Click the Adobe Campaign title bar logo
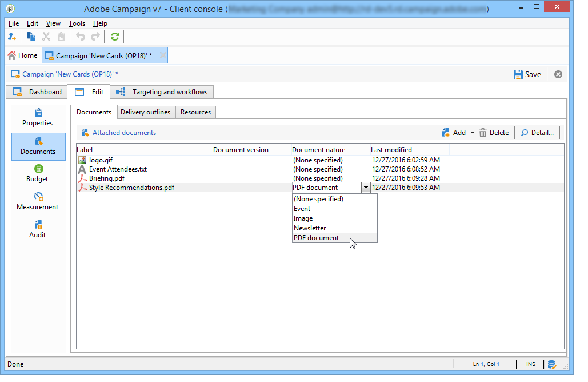The height and width of the screenshot is (382, 588). click(x=10, y=8)
